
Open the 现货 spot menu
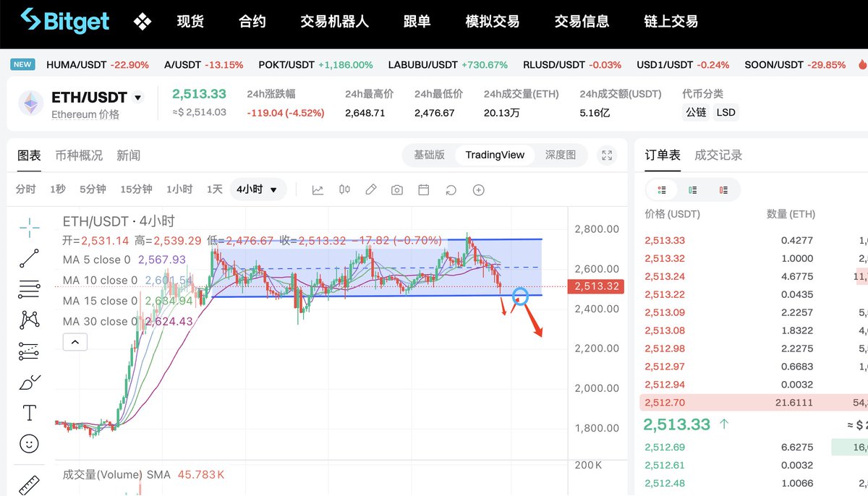[190, 22]
